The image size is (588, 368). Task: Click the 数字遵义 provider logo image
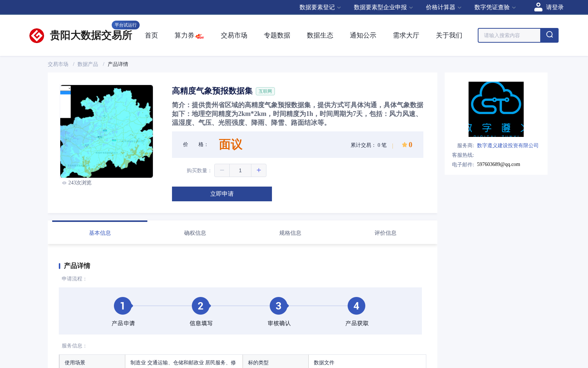click(x=496, y=109)
